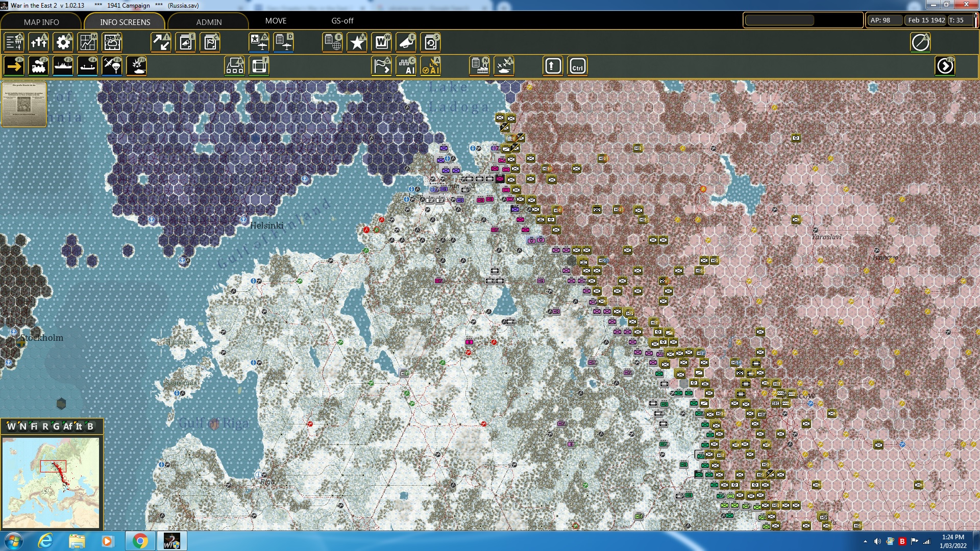
Task: Launch Internet Explorer from the taskbar
Action: coord(45,541)
